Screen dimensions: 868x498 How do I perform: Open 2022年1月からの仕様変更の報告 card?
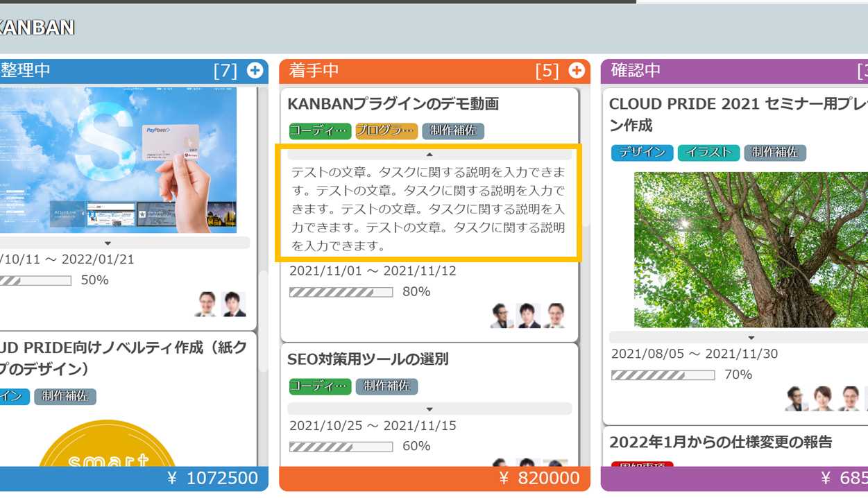[x=720, y=442]
